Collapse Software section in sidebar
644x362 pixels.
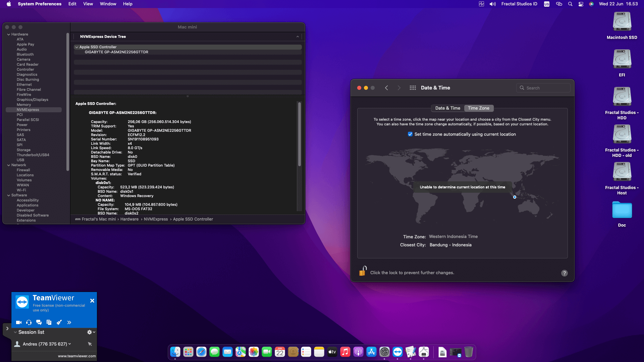[x=8, y=195]
